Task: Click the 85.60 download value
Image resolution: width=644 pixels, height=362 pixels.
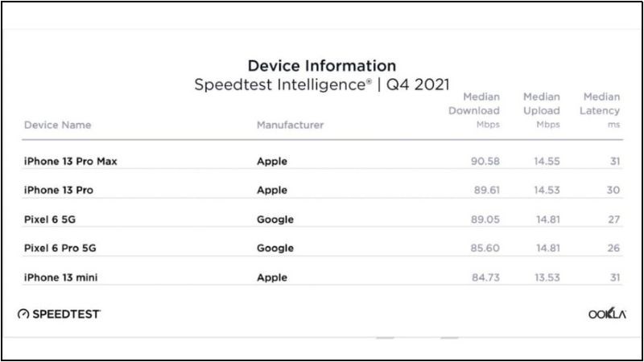Action: 485,249
